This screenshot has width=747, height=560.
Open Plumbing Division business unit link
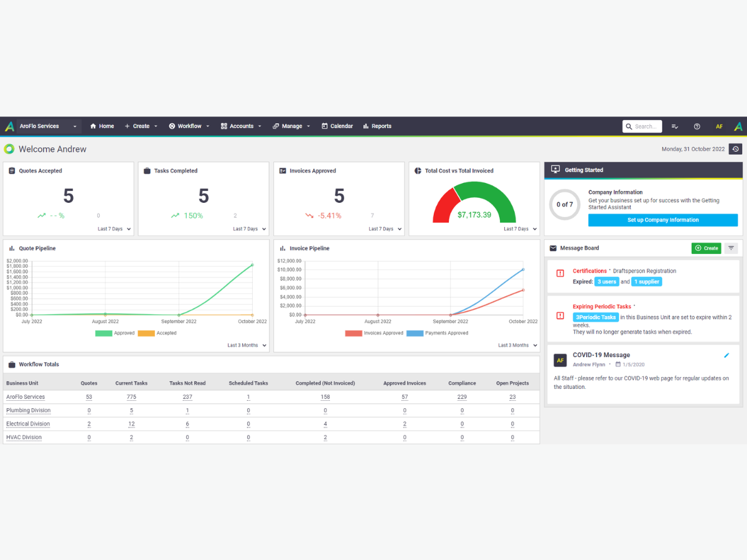tap(29, 411)
